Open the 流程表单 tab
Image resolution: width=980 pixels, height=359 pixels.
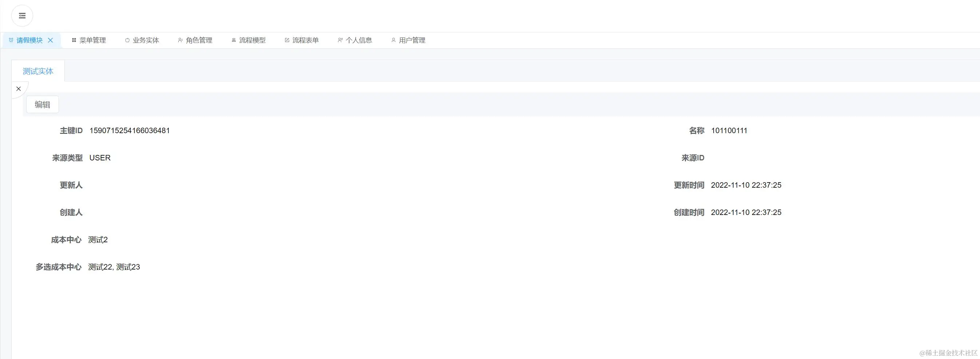[302, 40]
